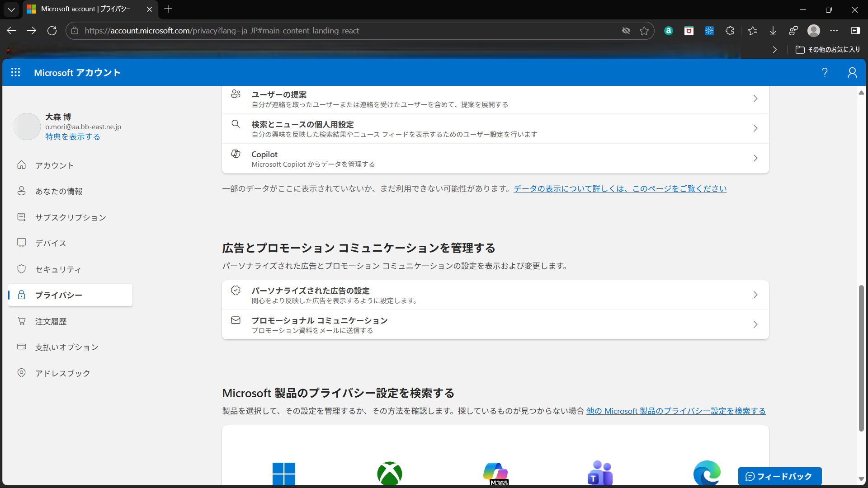Select 支払いオプション in the sidebar
Image resolution: width=868 pixels, height=488 pixels.
70,347
